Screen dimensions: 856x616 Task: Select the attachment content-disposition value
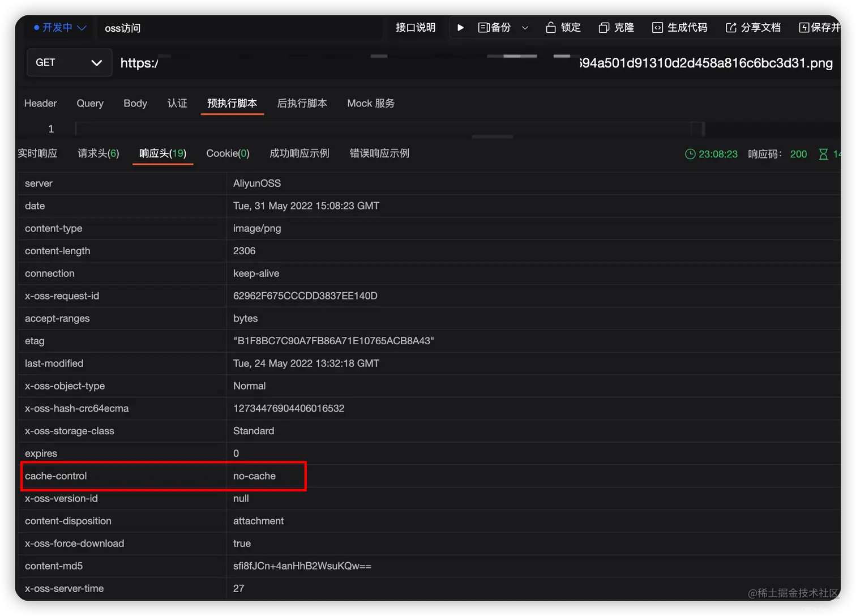point(259,521)
